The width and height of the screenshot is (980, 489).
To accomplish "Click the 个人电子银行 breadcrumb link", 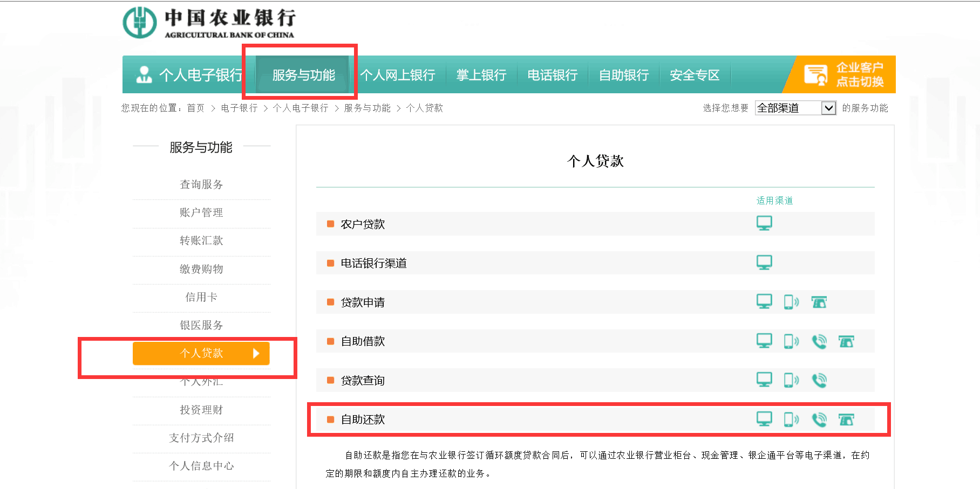I will [x=301, y=108].
